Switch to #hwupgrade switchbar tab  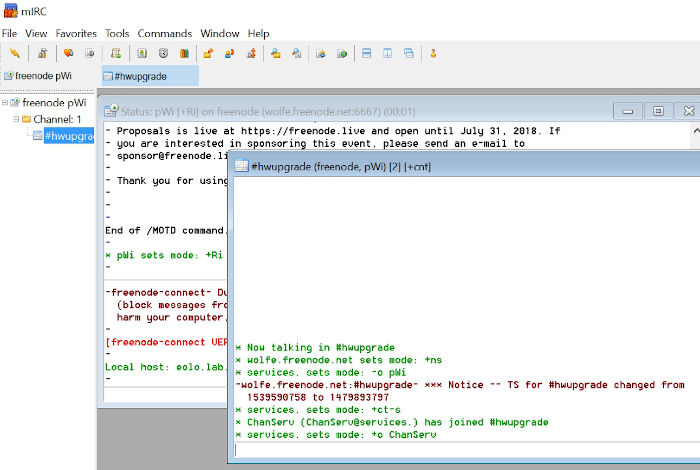[x=150, y=76]
